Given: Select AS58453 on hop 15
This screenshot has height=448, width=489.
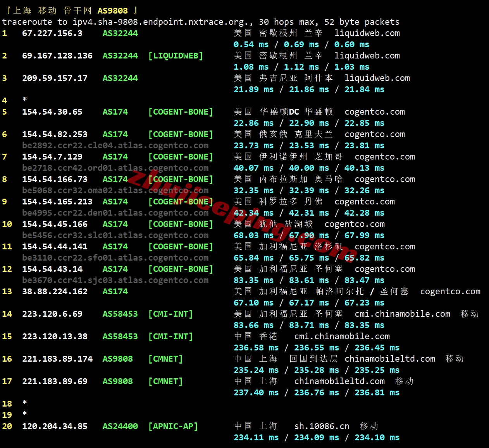Looking at the screenshot, I should pyautogui.click(x=120, y=336).
